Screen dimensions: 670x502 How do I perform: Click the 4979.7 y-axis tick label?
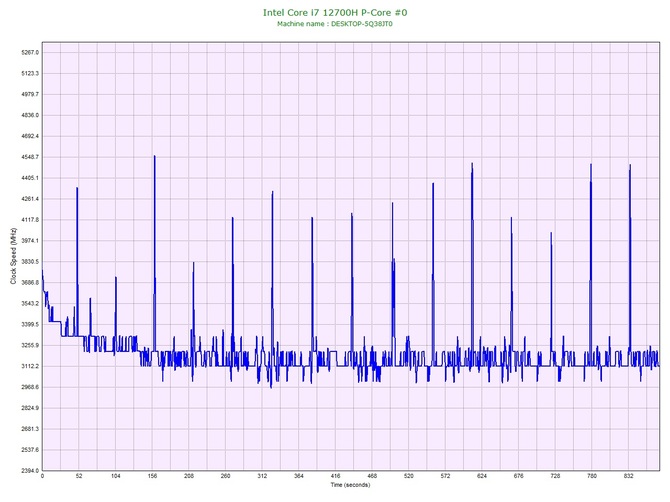tap(30, 94)
